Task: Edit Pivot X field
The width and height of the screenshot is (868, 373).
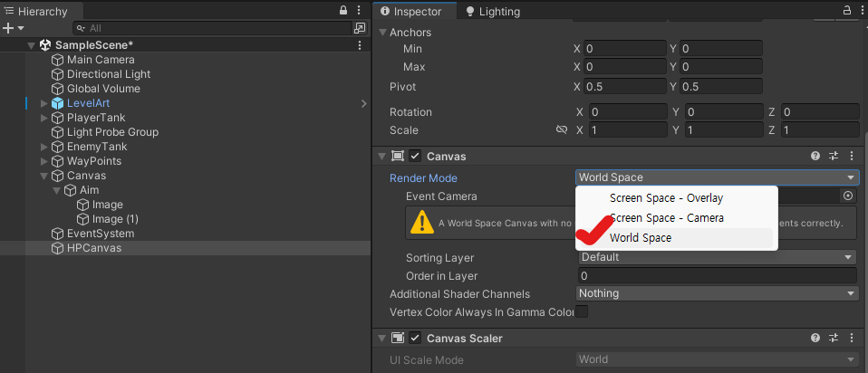Action: (625, 86)
